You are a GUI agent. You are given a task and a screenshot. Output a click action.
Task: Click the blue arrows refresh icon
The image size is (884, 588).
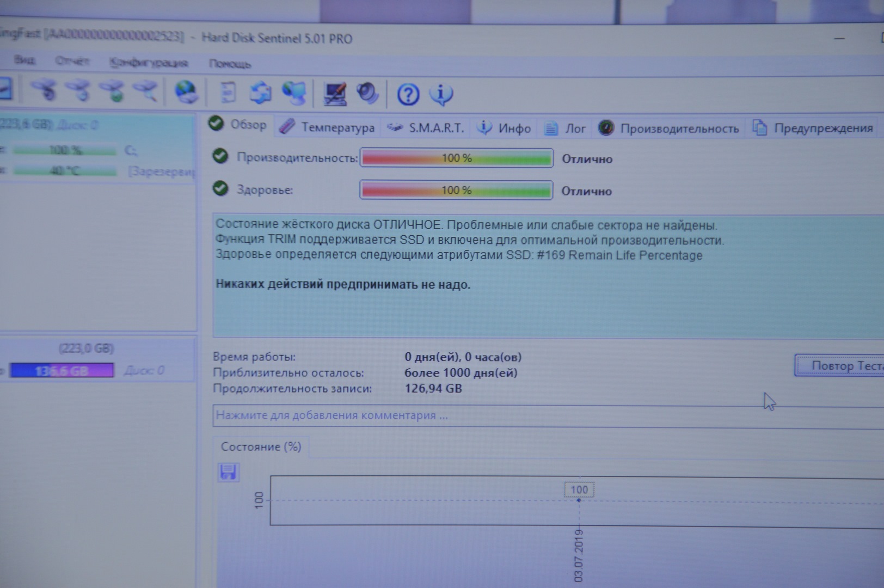(x=261, y=93)
